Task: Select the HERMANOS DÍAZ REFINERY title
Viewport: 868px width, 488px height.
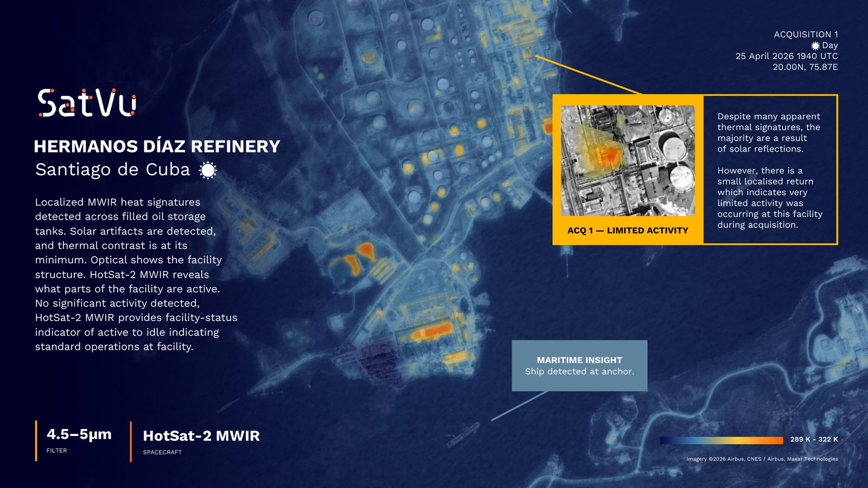Action: 157,146
